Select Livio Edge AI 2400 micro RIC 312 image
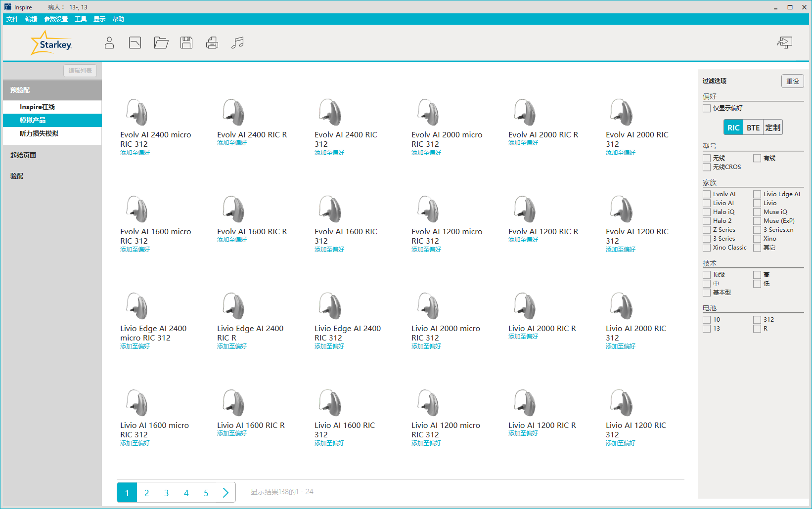This screenshot has height=509, width=812. [x=136, y=306]
